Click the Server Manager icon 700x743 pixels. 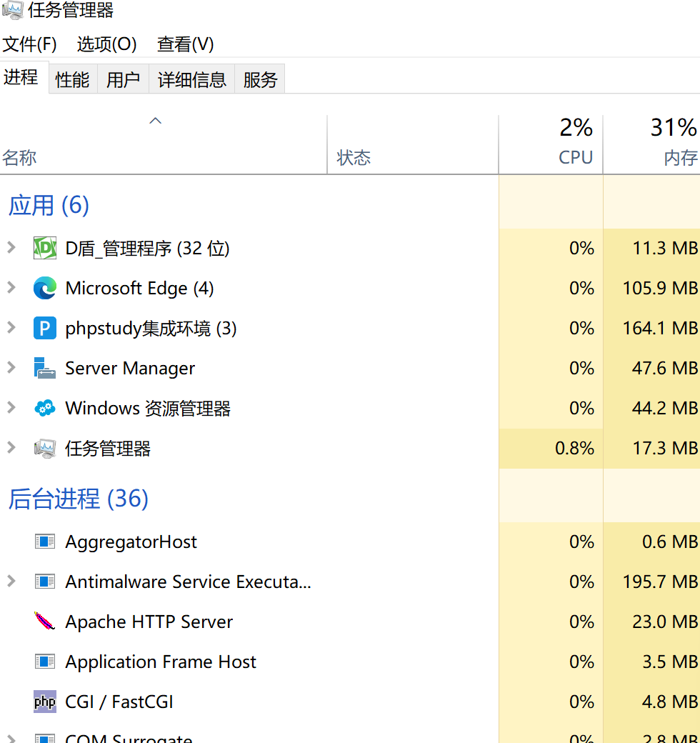(45, 368)
